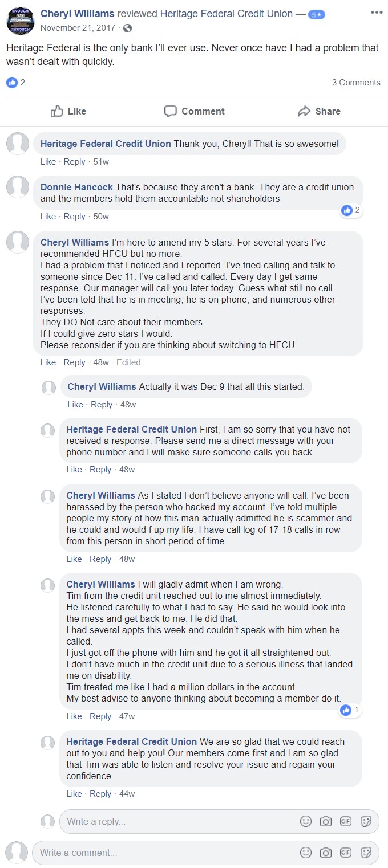Screen dimensions: 388x868
Task: Like Donnie Hancock's comment
Action: [48, 217]
